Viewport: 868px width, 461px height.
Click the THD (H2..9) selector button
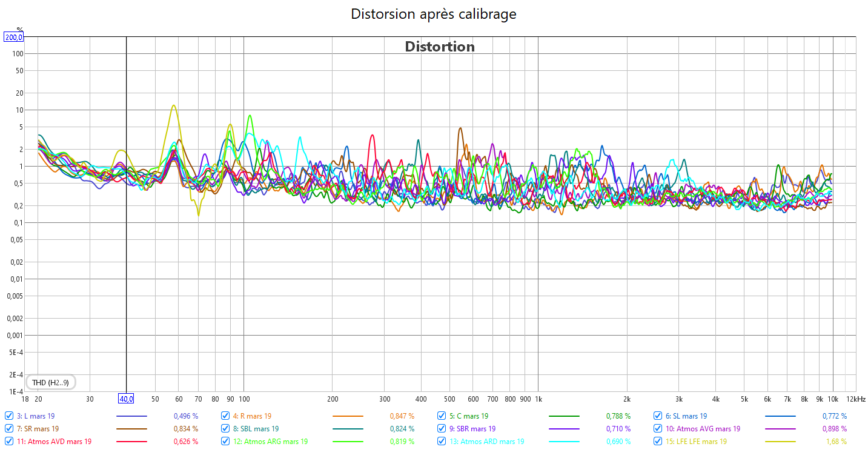[x=51, y=382]
